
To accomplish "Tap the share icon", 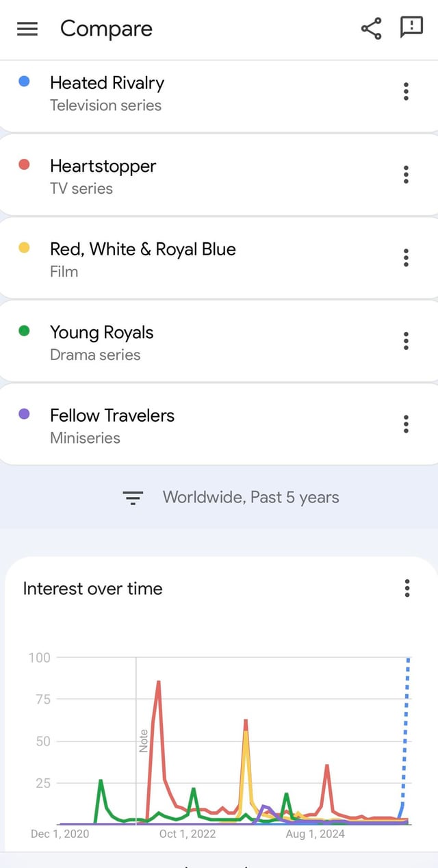I will [x=371, y=29].
